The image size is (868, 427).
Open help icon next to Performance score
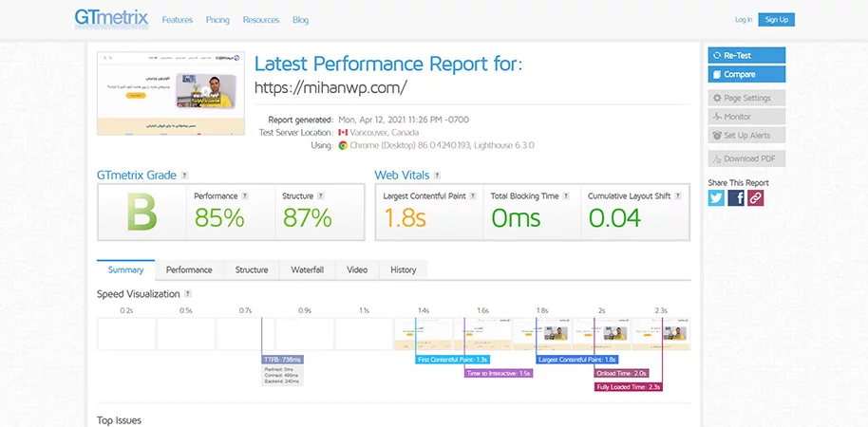point(245,195)
